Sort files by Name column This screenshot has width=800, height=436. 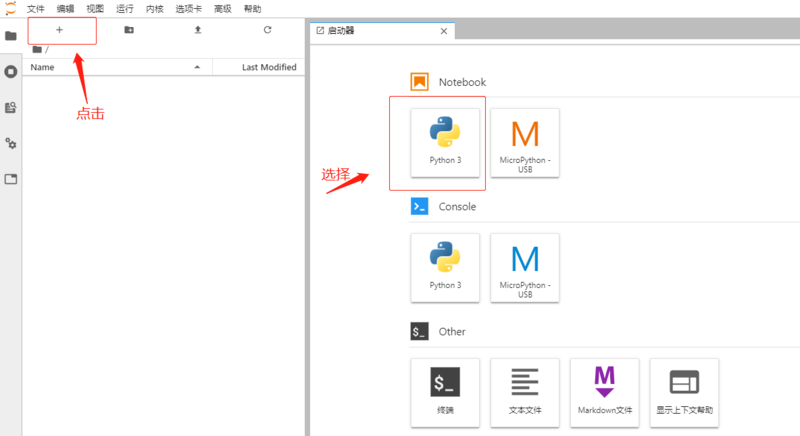point(43,67)
